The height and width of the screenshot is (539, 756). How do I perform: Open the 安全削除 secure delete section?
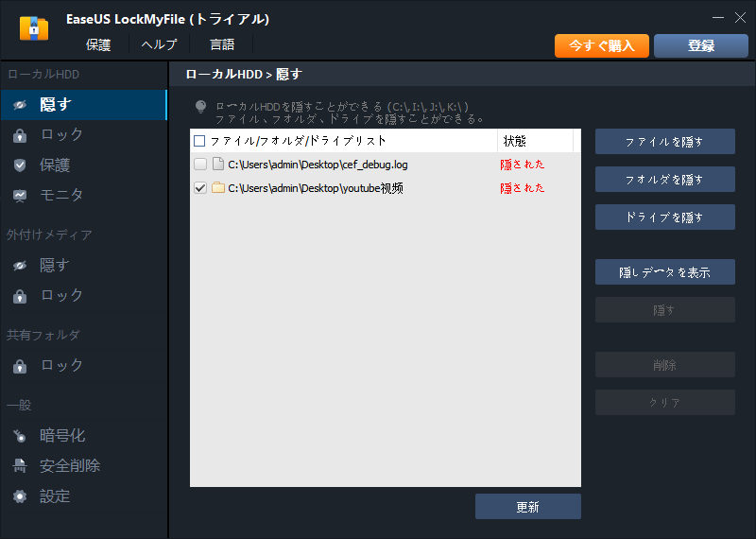[83, 465]
